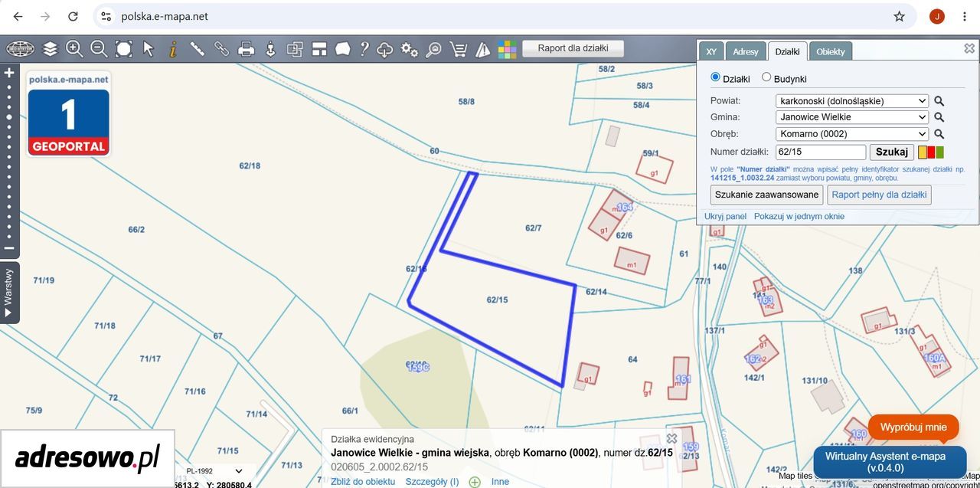980x488 pixels.
Task: Click the magnifier search toolbar icon
Action: coord(433,49)
